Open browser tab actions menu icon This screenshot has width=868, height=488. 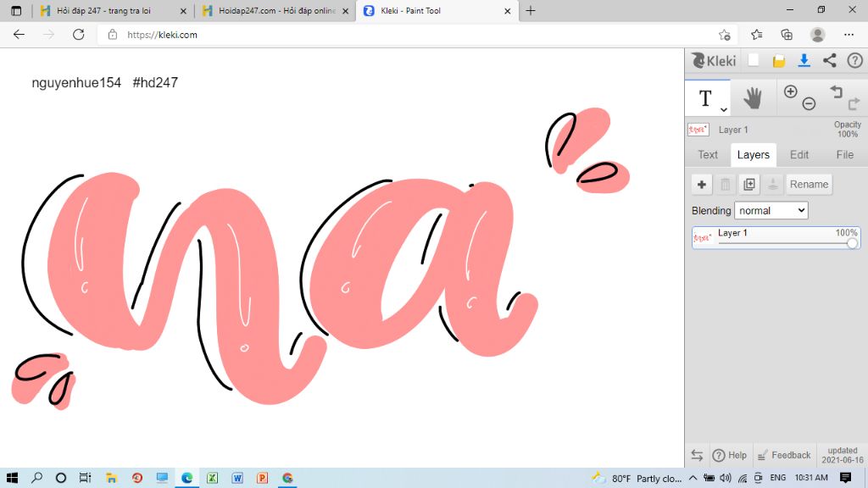(16, 10)
